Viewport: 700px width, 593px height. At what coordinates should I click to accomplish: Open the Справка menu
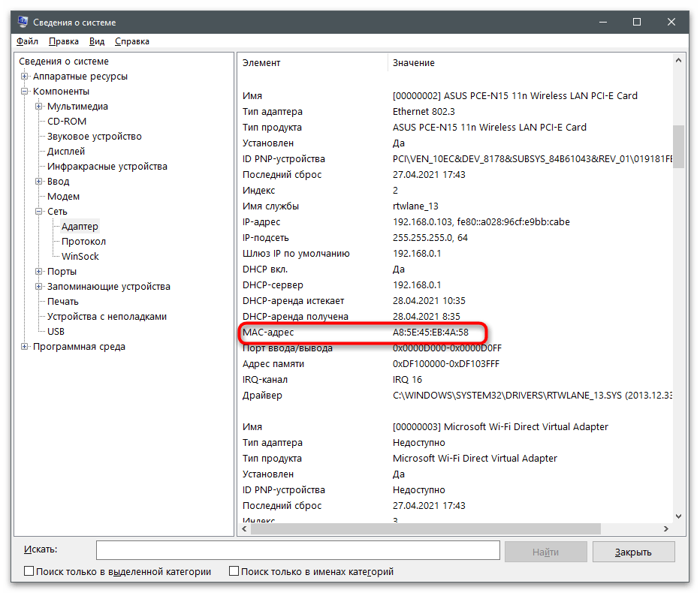(132, 41)
